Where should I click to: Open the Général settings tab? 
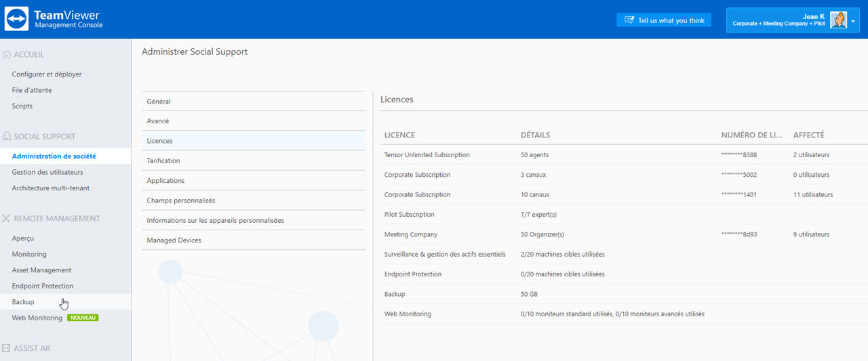(254, 102)
